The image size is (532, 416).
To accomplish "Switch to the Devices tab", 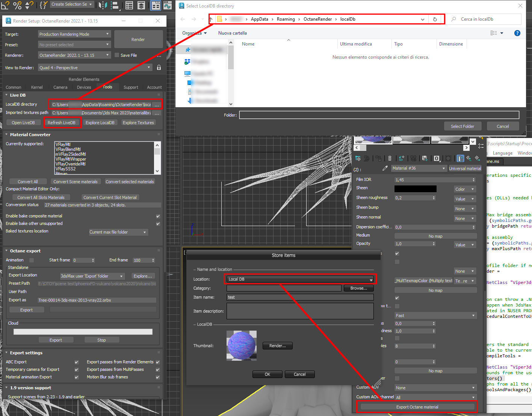I will [x=84, y=87].
